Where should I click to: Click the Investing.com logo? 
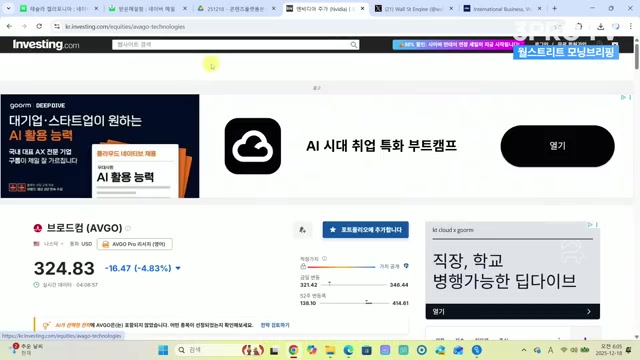pos(46,44)
